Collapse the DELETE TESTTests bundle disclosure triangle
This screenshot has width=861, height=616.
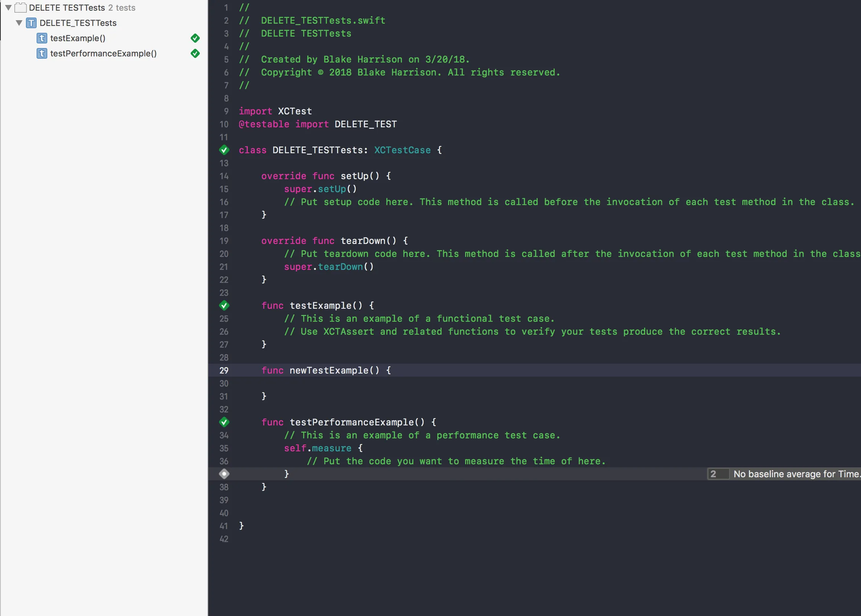point(8,8)
